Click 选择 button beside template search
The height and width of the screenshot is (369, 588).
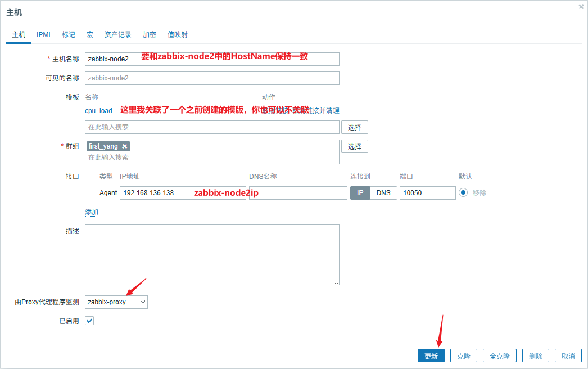[354, 127]
